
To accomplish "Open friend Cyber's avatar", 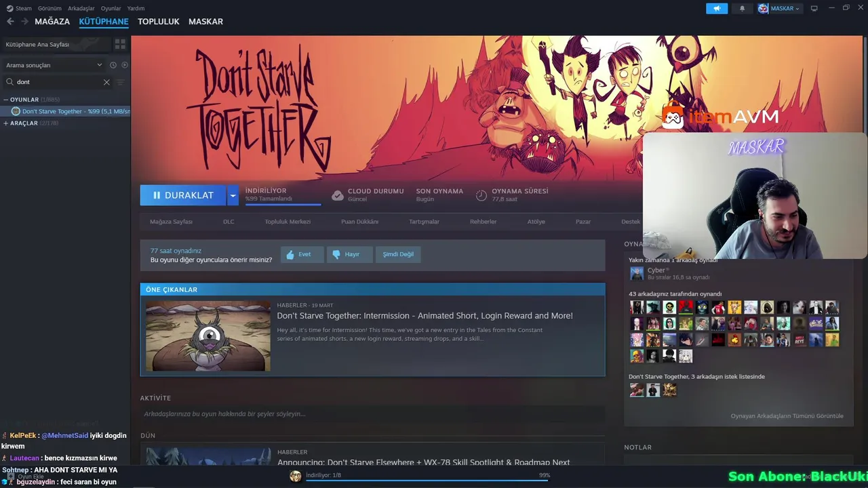I will (x=637, y=273).
